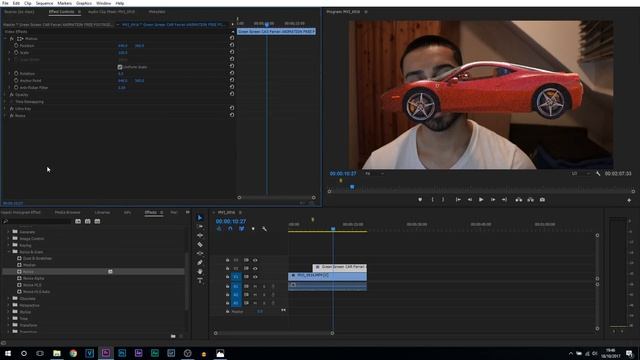Screen dimensions: 640x360
Task: Expand the Keying effects folder
Action: [x=9, y=245]
